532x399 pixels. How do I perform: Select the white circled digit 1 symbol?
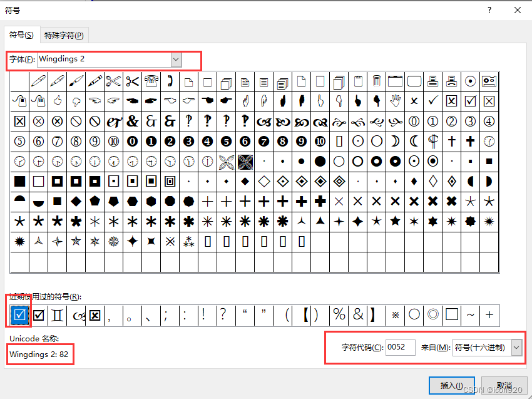432,122
